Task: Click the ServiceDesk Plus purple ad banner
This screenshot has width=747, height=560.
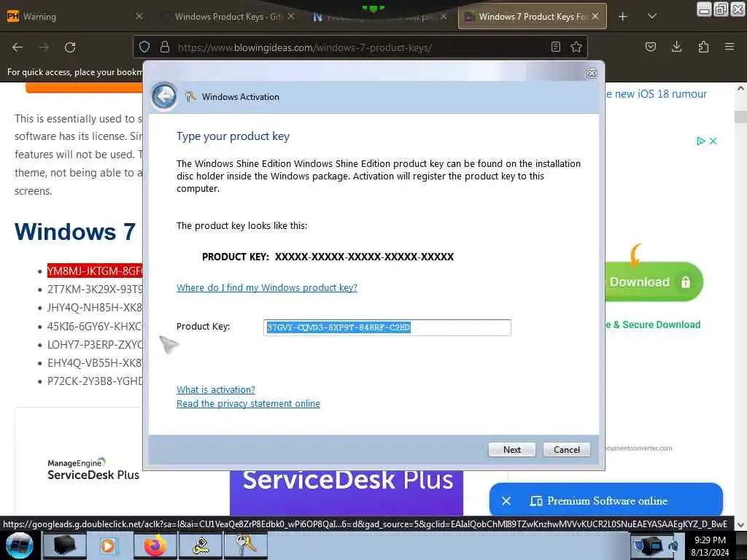Action: point(347,492)
